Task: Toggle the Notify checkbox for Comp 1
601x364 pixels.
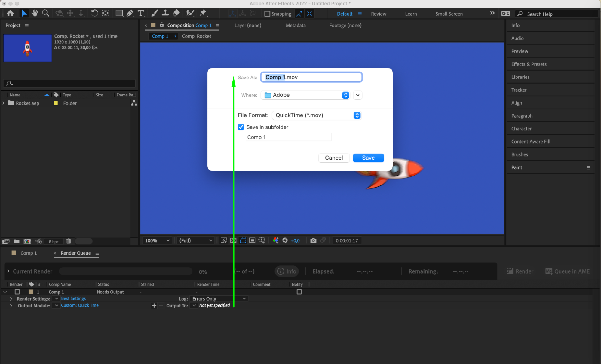Action: [x=299, y=292]
